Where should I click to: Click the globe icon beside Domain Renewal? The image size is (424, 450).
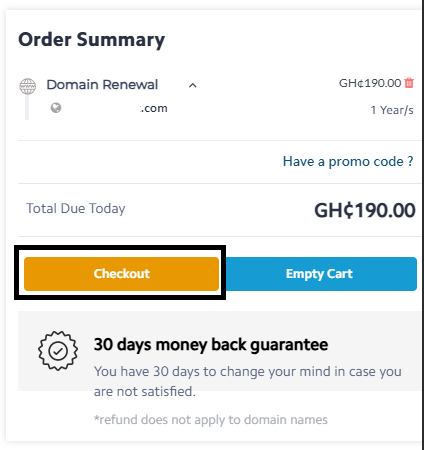tap(28, 86)
